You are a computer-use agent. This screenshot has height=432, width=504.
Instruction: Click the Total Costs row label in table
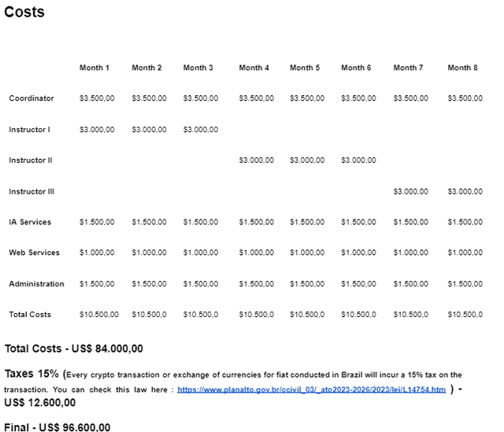click(x=30, y=314)
